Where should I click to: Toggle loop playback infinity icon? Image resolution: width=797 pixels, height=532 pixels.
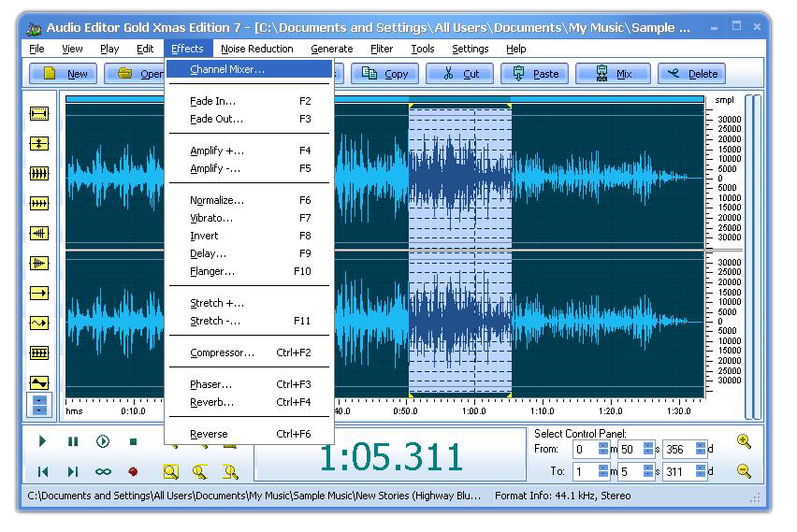tap(103, 471)
